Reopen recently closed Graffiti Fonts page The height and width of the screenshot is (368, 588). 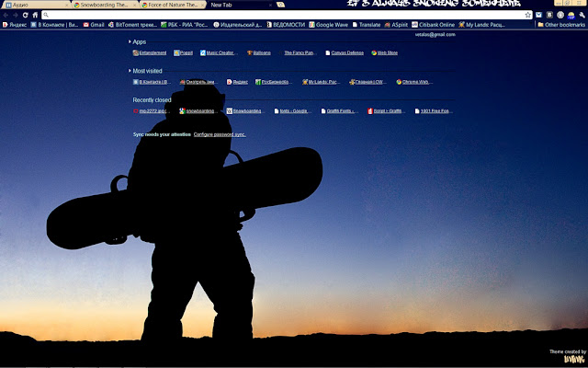[x=340, y=111]
